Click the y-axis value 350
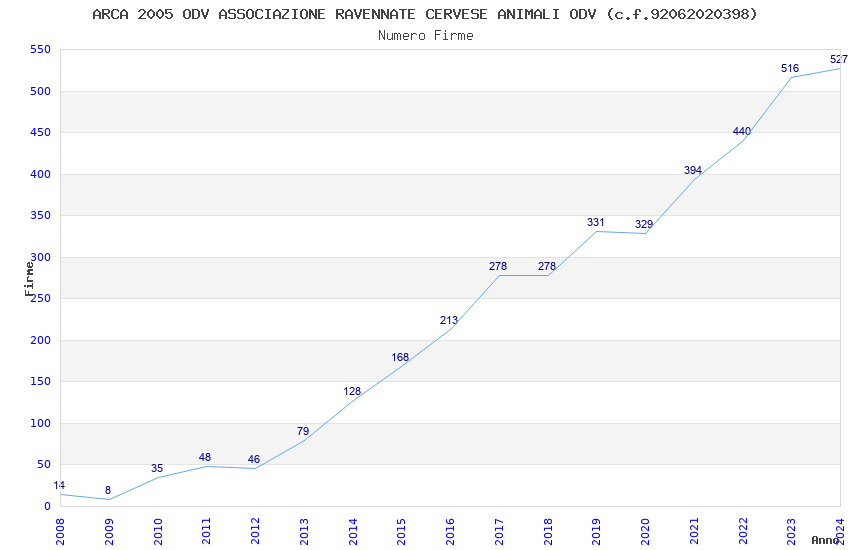The width and height of the screenshot is (850, 550). (41, 215)
